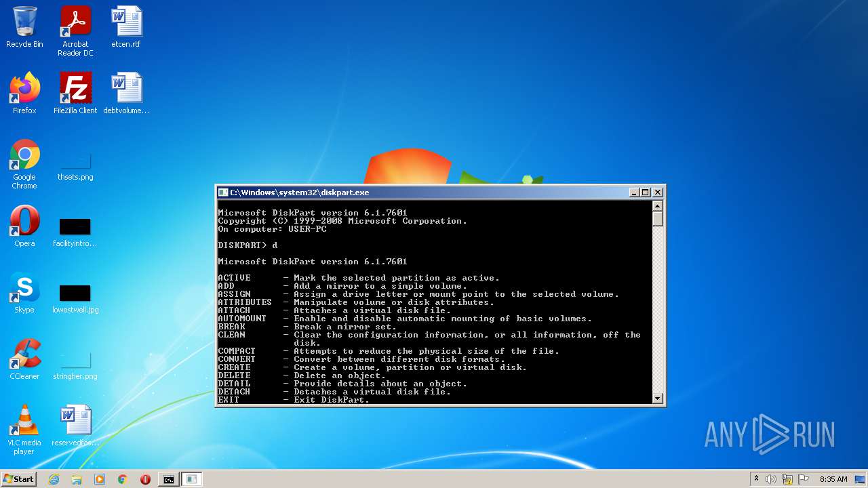Select the debtvolume document on desktop
Screen dimensions: 868x488
pyautogui.click(x=126, y=94)
